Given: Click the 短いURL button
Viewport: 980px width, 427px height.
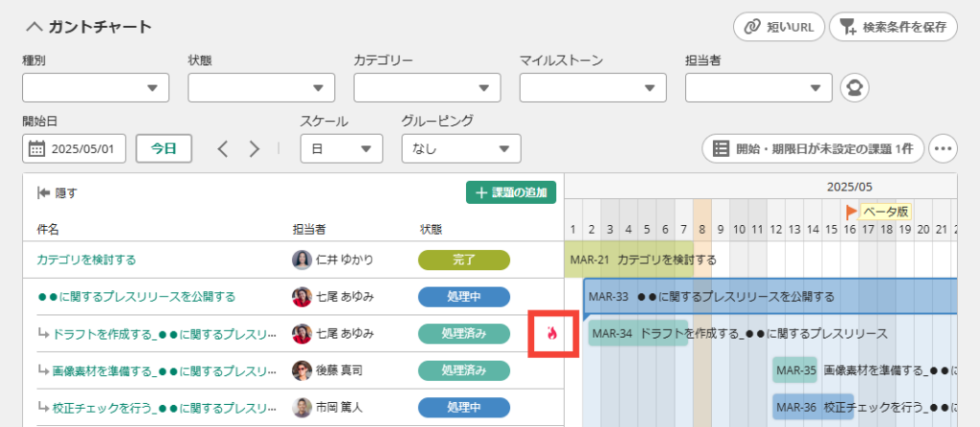Looking at the screenshot, I should coord(779,27).
